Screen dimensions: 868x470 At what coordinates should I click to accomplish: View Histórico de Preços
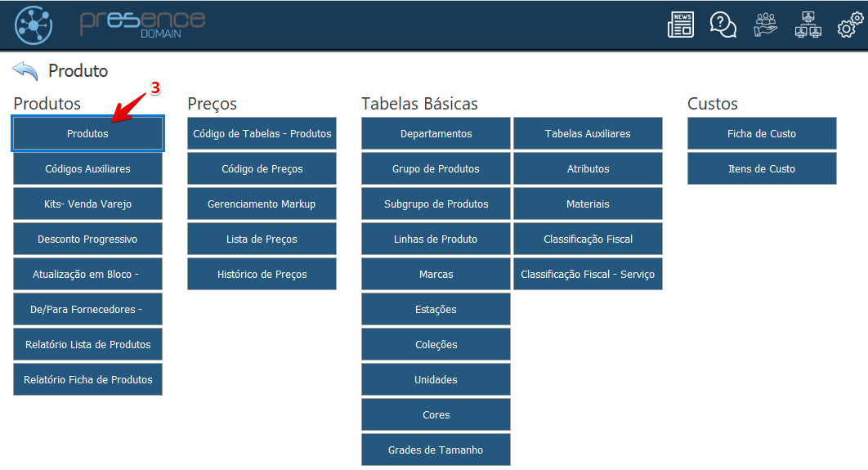(262, 275)
